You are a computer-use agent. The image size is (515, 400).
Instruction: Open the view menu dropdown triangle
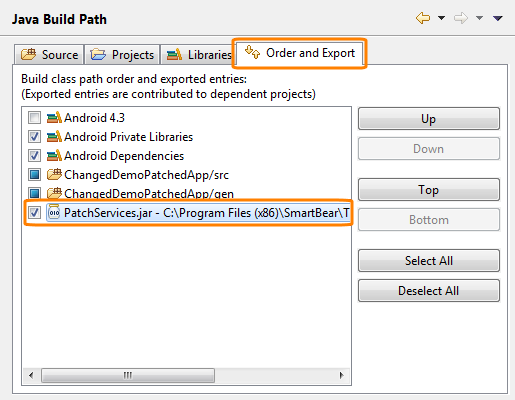click(x=498, y=18)
